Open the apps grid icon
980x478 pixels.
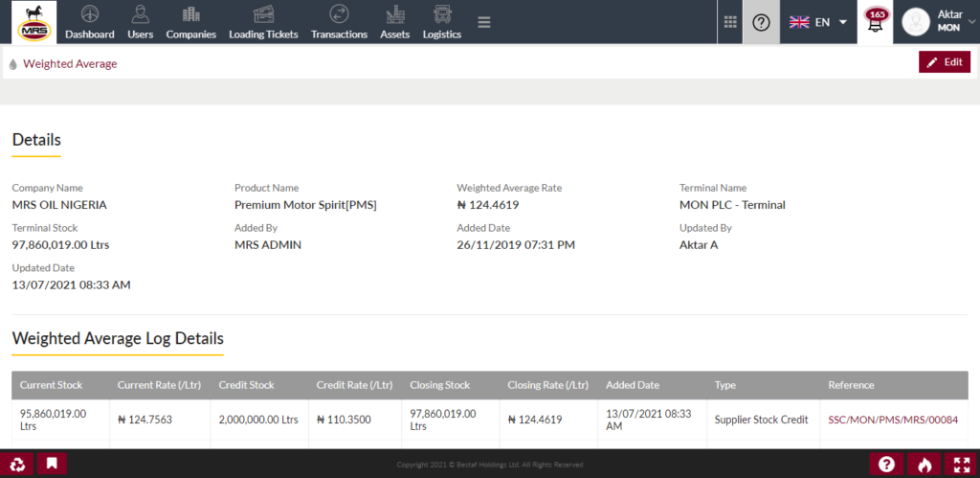pyautogui.click(x=729, y=22)
